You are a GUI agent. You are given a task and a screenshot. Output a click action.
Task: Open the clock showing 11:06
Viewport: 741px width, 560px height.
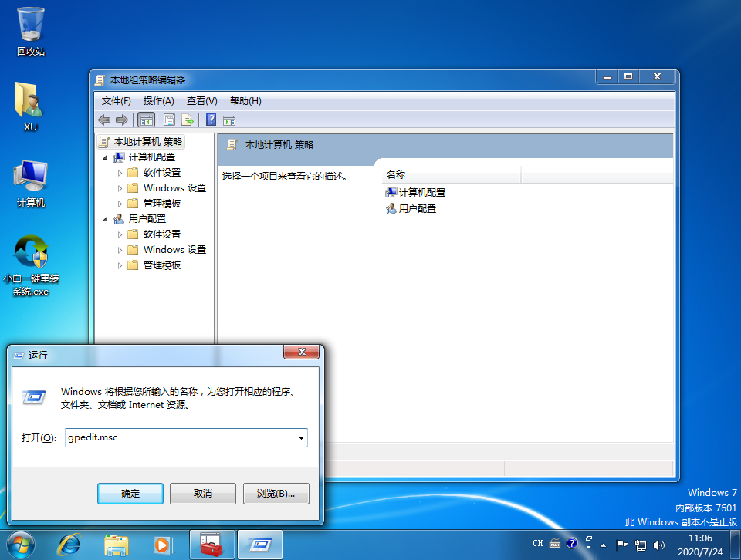(x=700, y=545)
